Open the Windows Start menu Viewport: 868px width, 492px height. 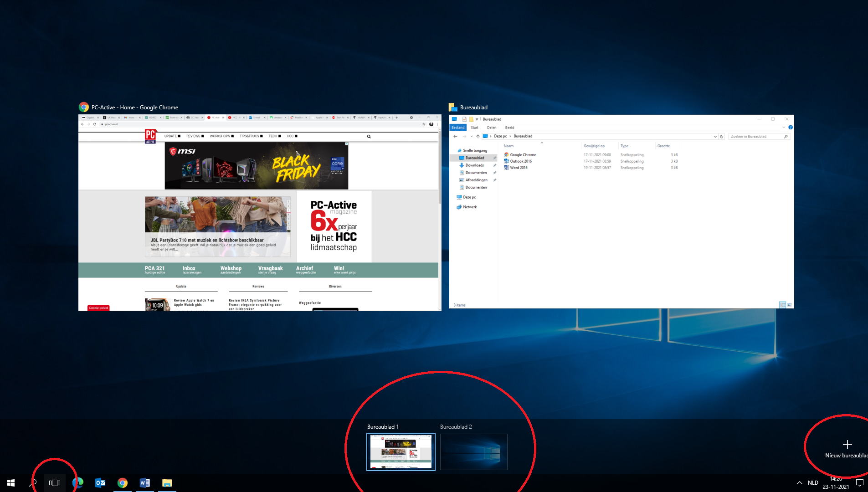[11, 483]
